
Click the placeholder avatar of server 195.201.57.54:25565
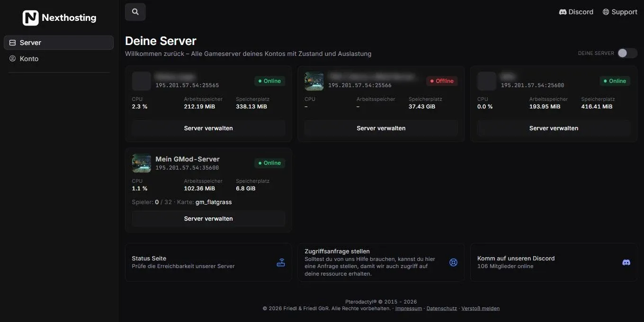click(141, 81)
